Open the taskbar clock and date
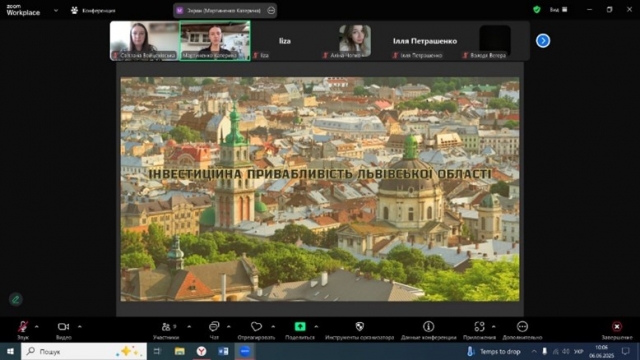The image size is (640, 360). tap(602, 351)
